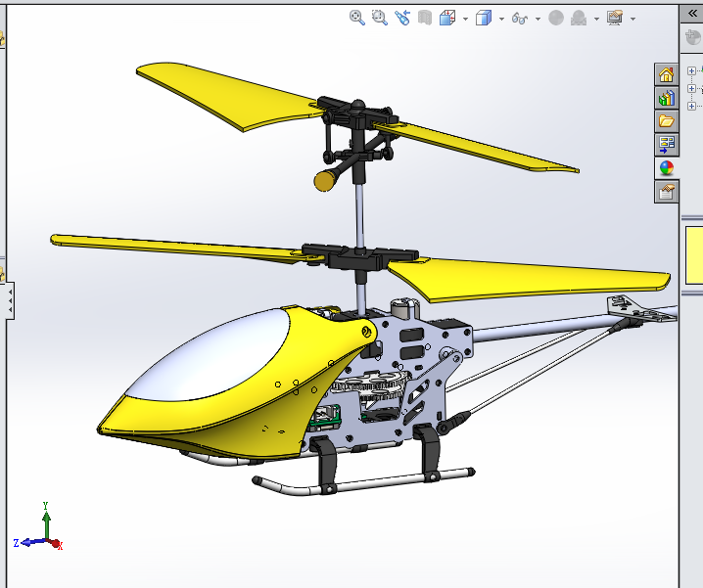This screenshot has height=588, width=703.
Task: Select the yellow appearance preview swatch
Action: (x=694, y=255)
